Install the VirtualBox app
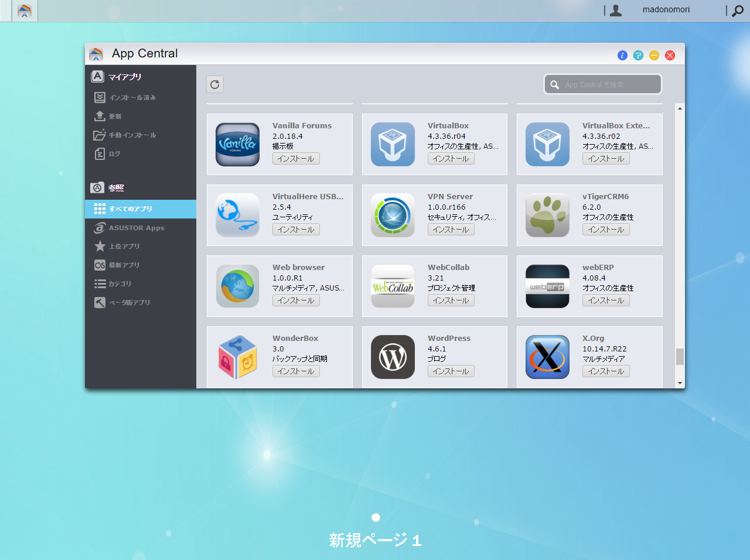The width and height of the screenshot is (750, 560). pos(451,158)
